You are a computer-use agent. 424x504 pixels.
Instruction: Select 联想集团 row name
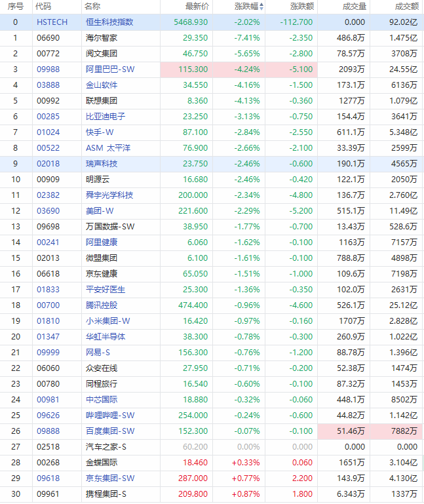[102, 101]
